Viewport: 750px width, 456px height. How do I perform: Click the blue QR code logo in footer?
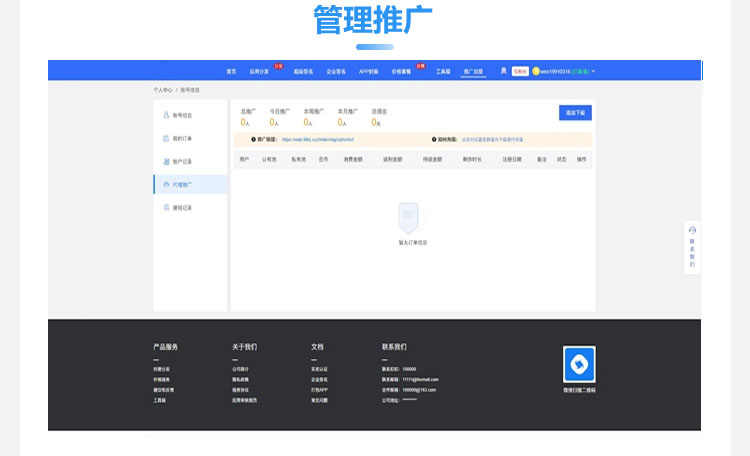(579, 365)
